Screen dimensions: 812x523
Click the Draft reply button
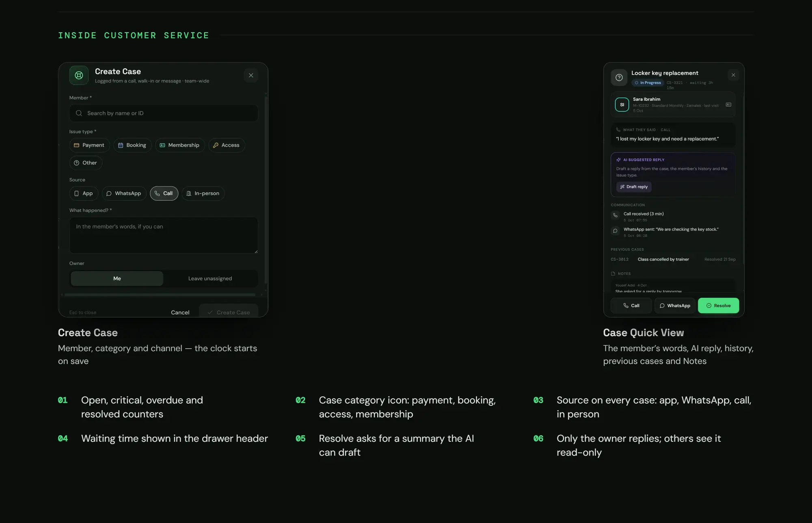[x=634, y=187]
